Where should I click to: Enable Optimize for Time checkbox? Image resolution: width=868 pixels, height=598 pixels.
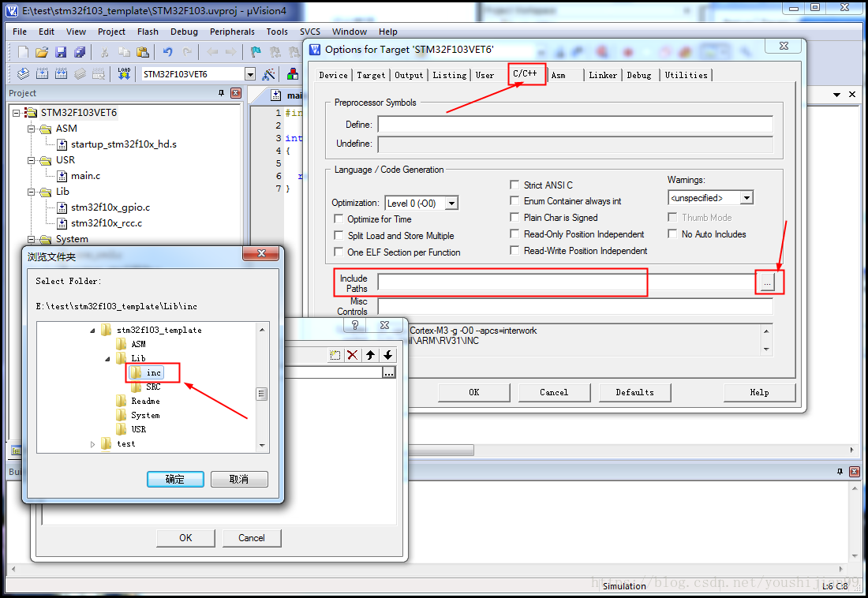pos(339,219)
